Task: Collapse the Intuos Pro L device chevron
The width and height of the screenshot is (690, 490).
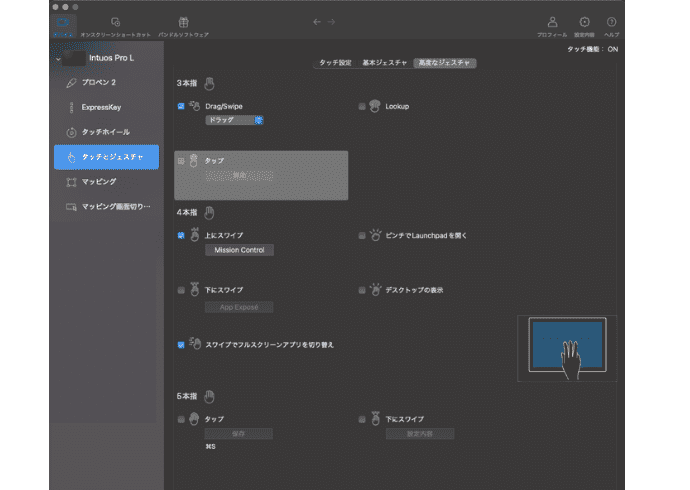Action: [x=60, y=58]
